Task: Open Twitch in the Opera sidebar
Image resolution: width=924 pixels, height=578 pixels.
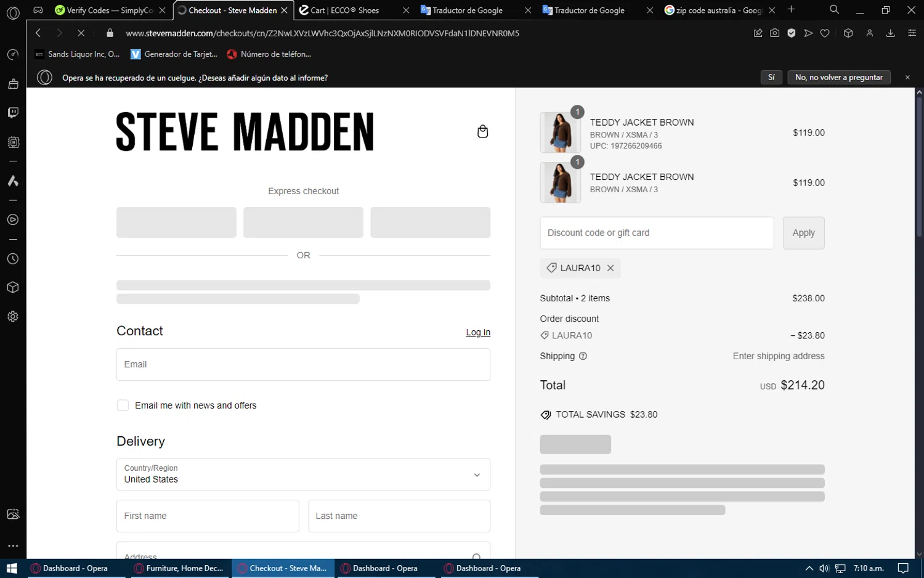Action: pyautogui.click(x=13, y=113)
